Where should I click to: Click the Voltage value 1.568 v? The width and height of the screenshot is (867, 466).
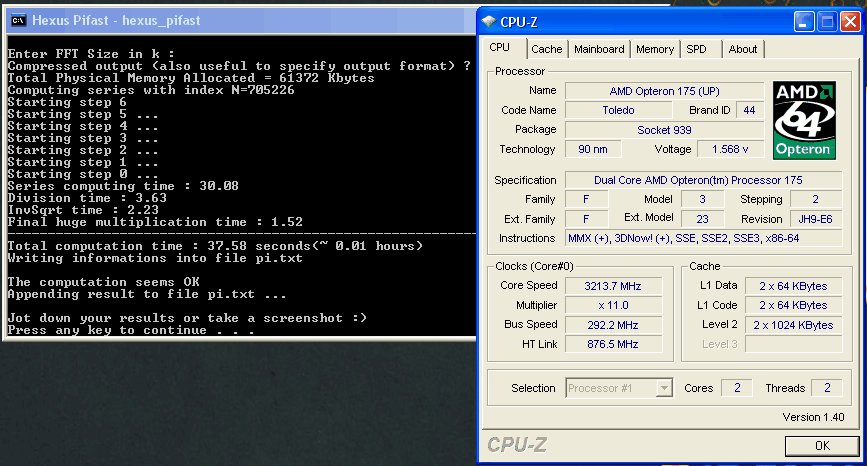click(x=730, y=149)
